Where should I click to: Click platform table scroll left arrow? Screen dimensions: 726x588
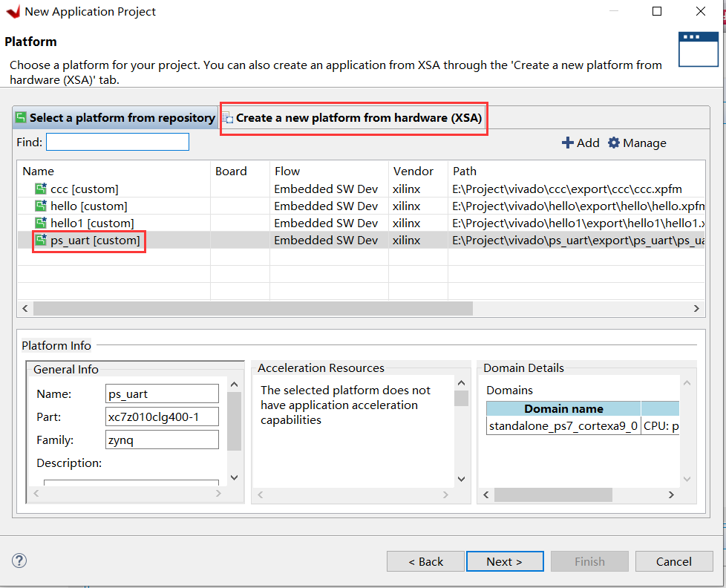[25, 308]
